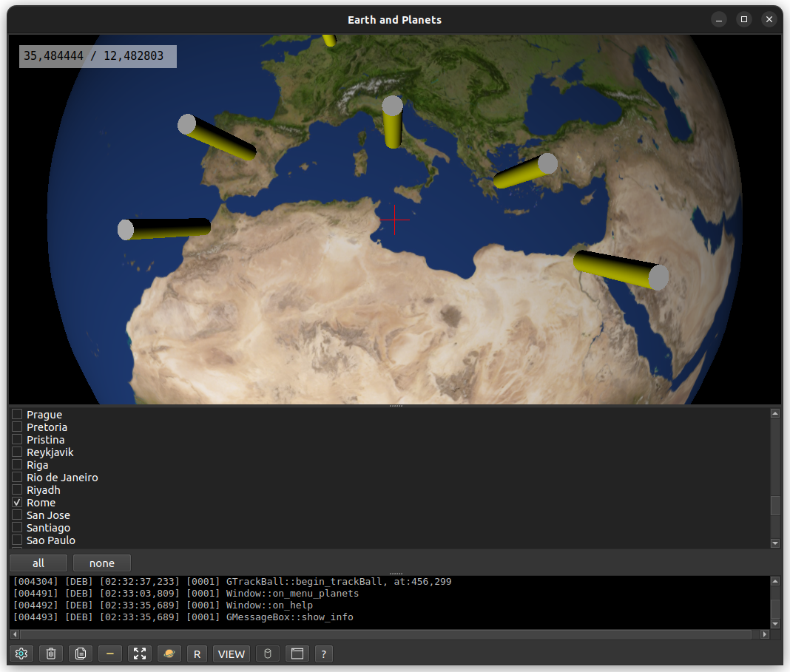790x672 pixels.
Task: Click the copy documents icon
Action: [x=81, y=654]
